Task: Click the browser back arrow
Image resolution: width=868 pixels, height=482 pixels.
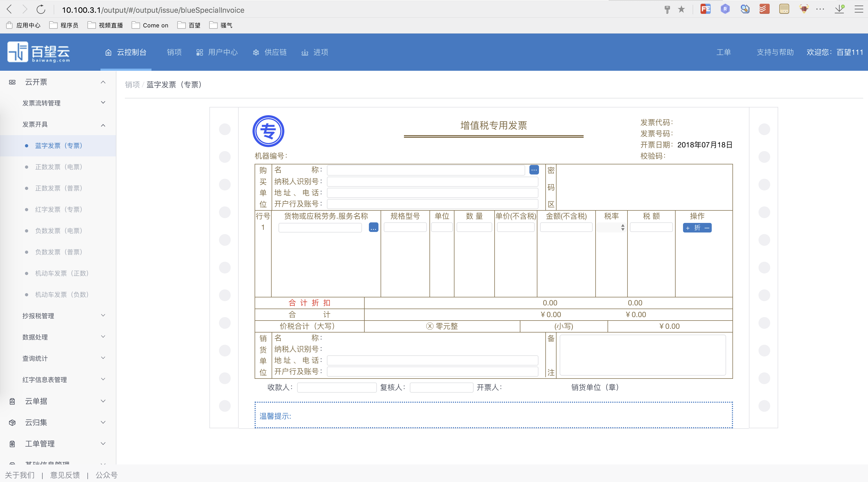Action: point(10,10)
